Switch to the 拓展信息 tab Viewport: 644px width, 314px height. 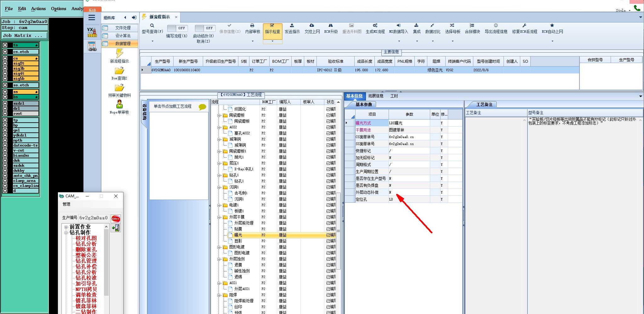pos(376,96)
